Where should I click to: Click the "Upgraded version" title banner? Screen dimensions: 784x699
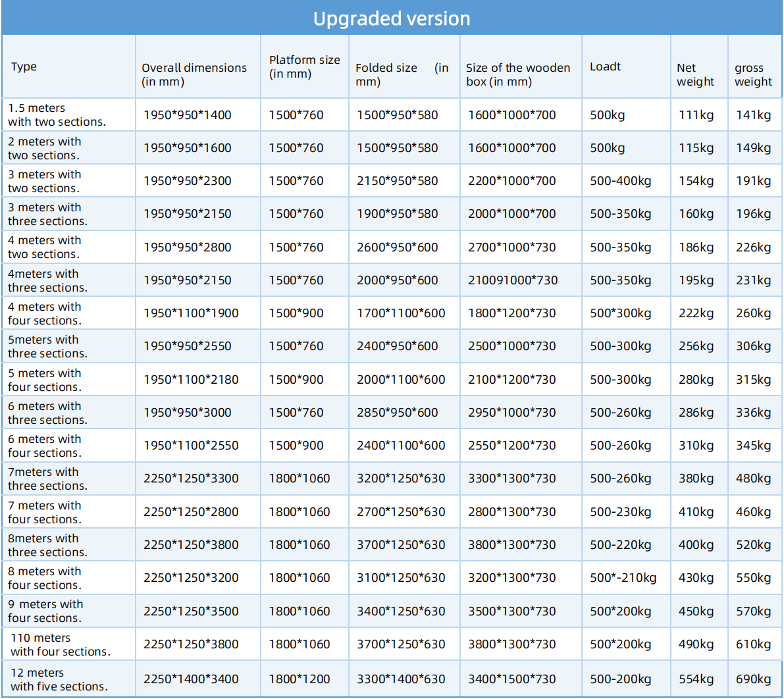click(392, 18)
